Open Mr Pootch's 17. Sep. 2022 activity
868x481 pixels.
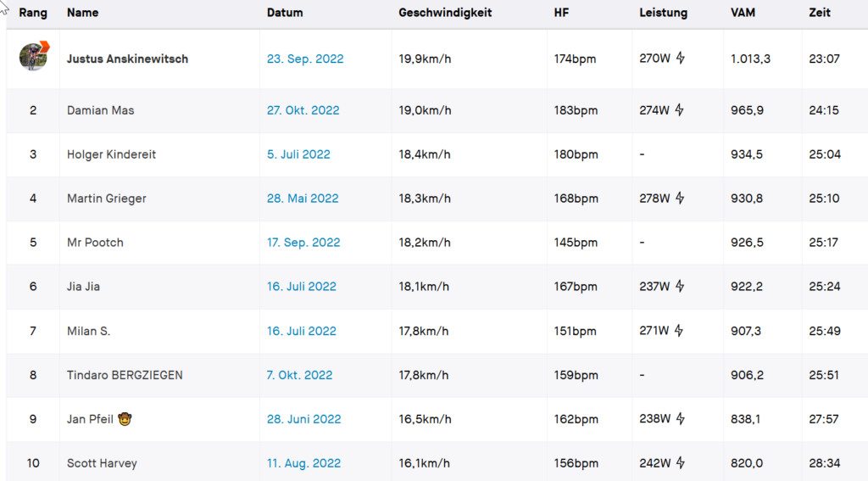coord(303,243)
